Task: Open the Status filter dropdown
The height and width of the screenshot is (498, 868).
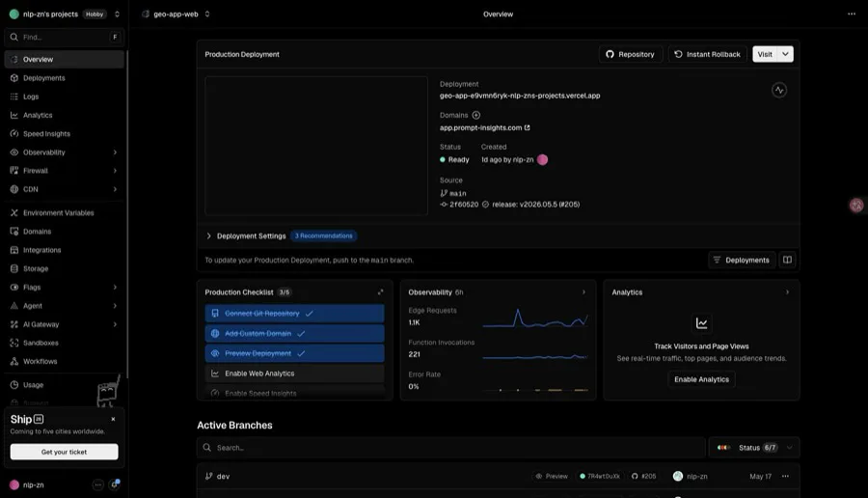Action: tap(754, 448)
